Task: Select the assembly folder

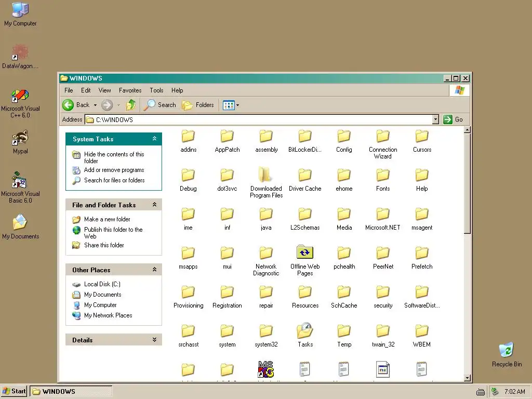Action: 266,141
